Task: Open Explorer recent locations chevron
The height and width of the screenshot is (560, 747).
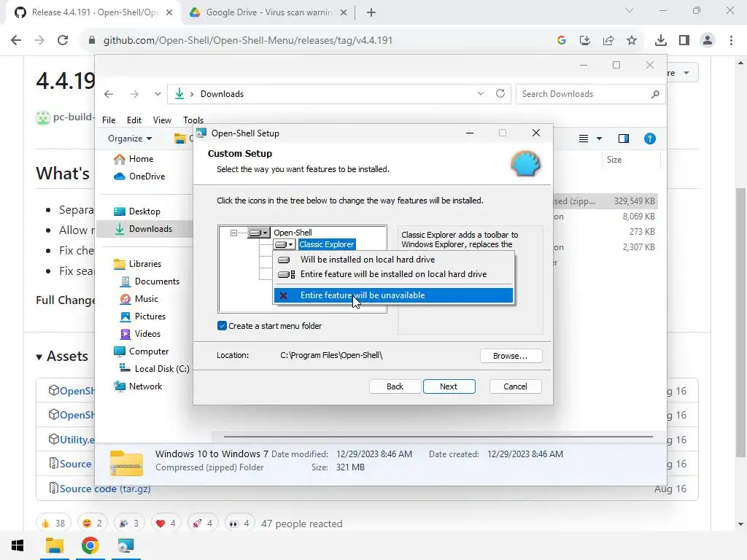Action: coord(158,94)
